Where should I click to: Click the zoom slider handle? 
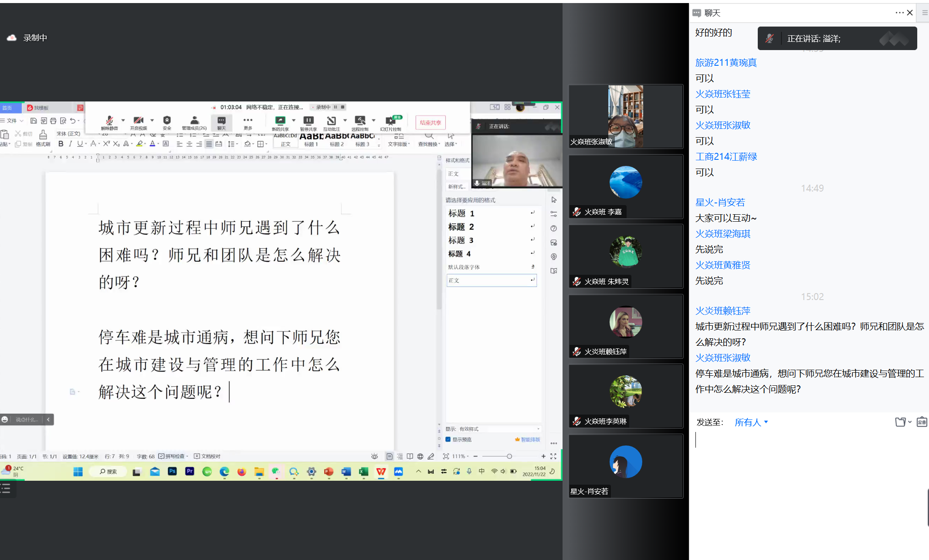click(x=509, y=456)
